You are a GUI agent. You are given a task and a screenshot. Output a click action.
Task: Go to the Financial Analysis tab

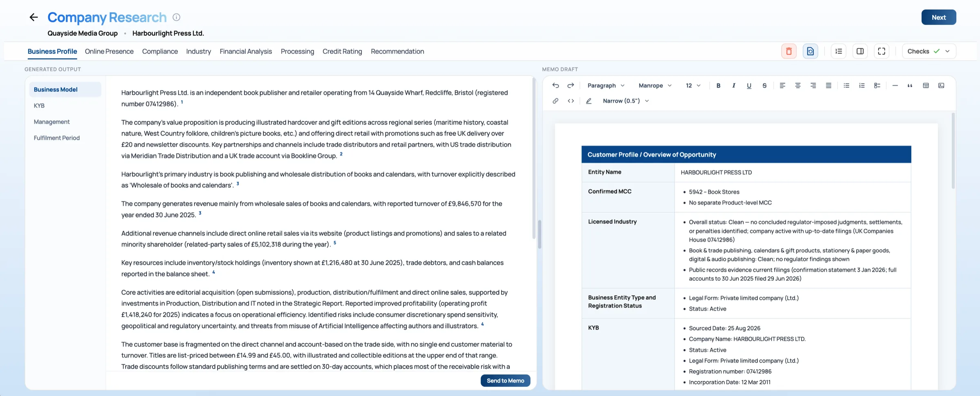[x=246, y=51]
